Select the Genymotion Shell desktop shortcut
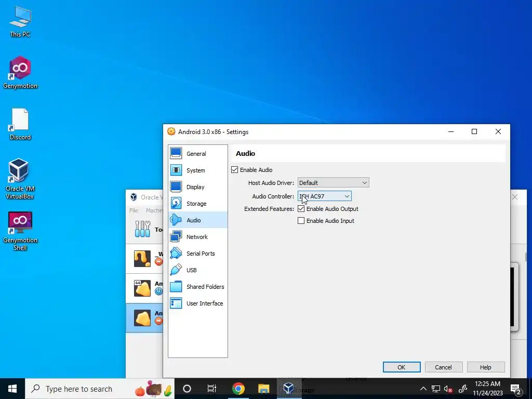532x399 pixels. (x=20, y=231)
